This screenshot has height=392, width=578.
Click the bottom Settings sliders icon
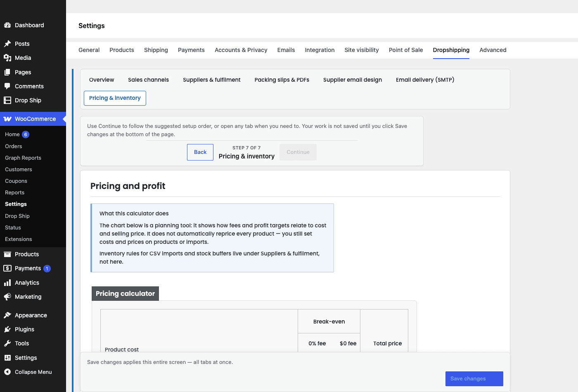(x=7, y=358)
